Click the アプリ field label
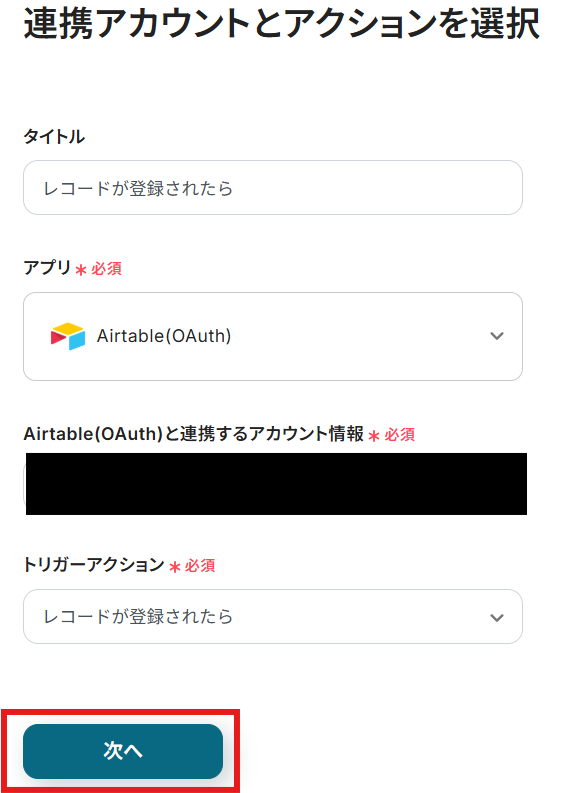 pos(47,268)
